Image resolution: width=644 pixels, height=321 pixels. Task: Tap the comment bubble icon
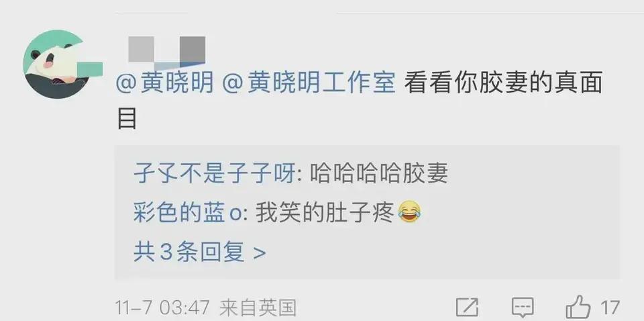pos(522,308)
